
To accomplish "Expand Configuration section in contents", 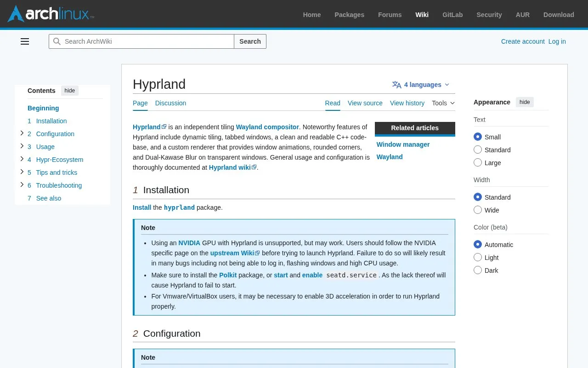I will (x=22, y=133).
